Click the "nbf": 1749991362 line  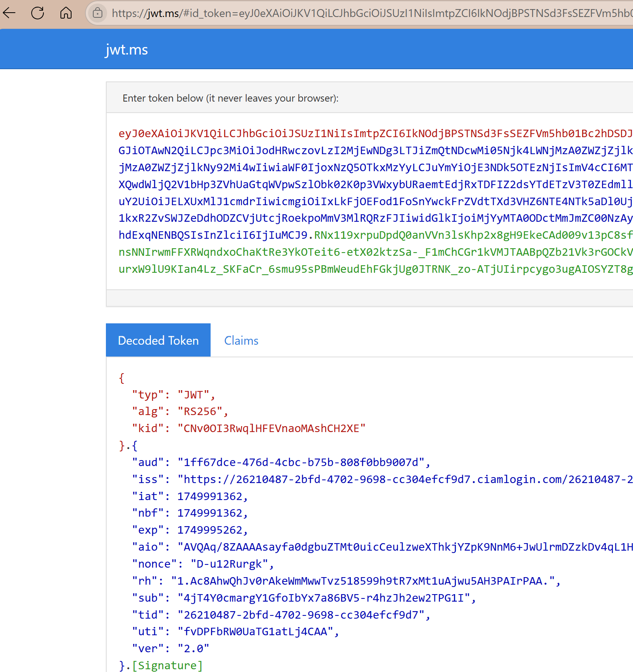point(190,513)
